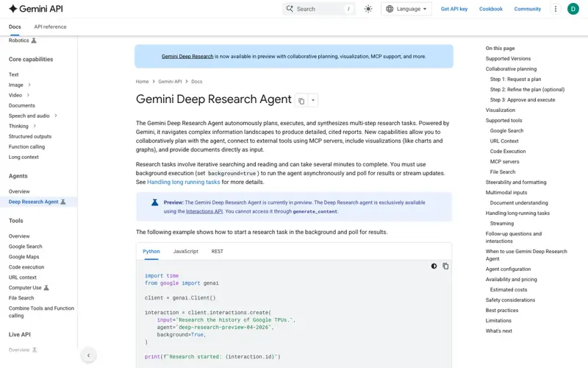Jump to Estimated costs section
This screenshot has width=588, height=368.
pyautogui.click(x=508, y=289)
